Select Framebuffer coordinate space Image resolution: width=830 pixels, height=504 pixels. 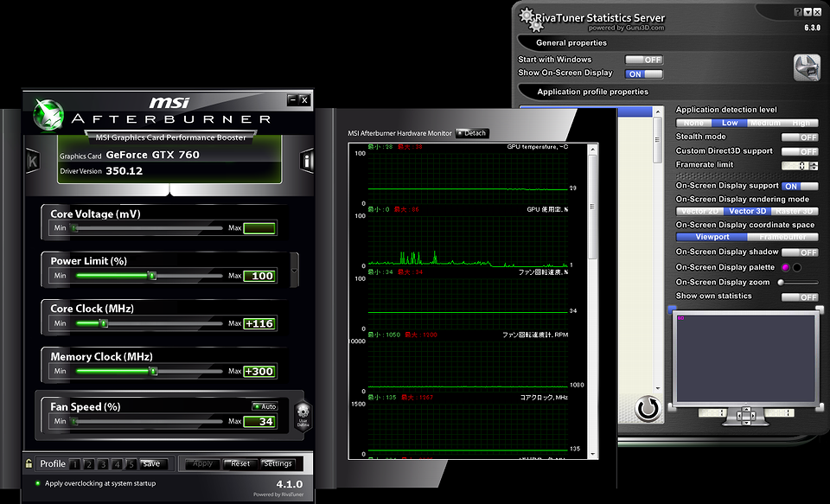(783, 237)
